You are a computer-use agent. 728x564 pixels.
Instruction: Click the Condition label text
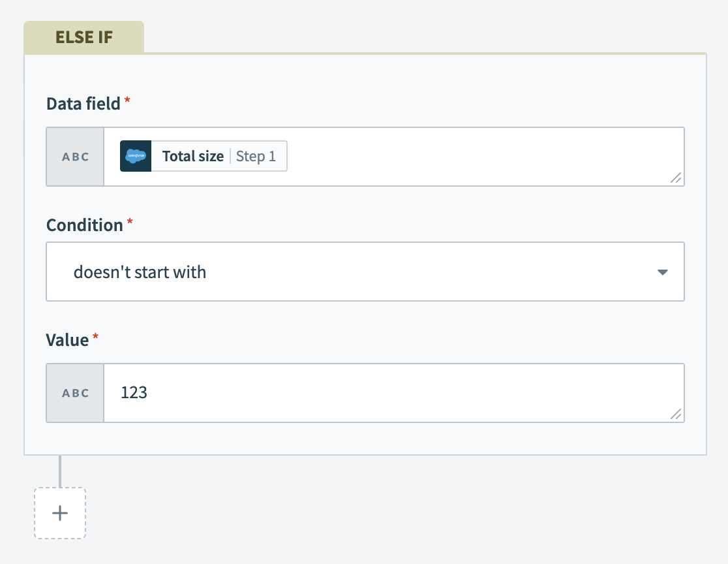[85, 225]
